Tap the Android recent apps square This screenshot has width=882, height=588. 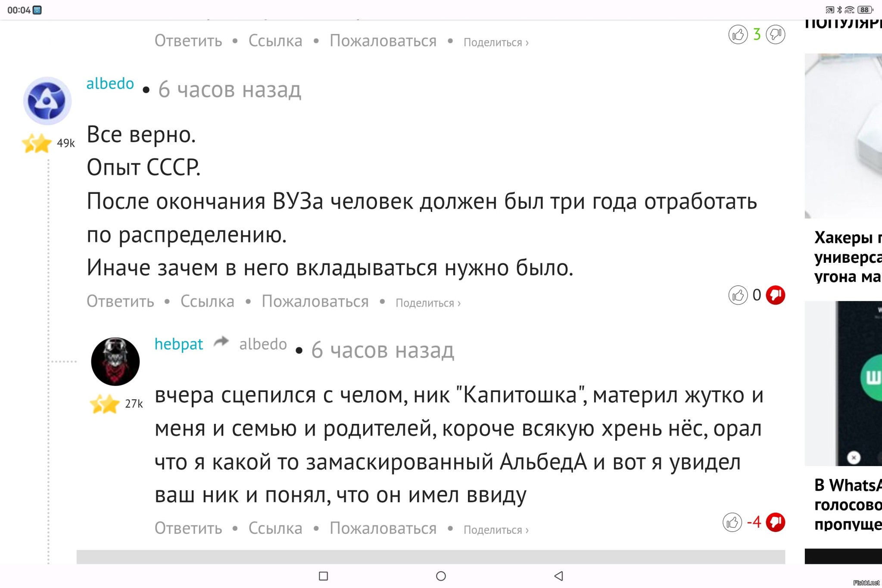click(x=323, y=576)
